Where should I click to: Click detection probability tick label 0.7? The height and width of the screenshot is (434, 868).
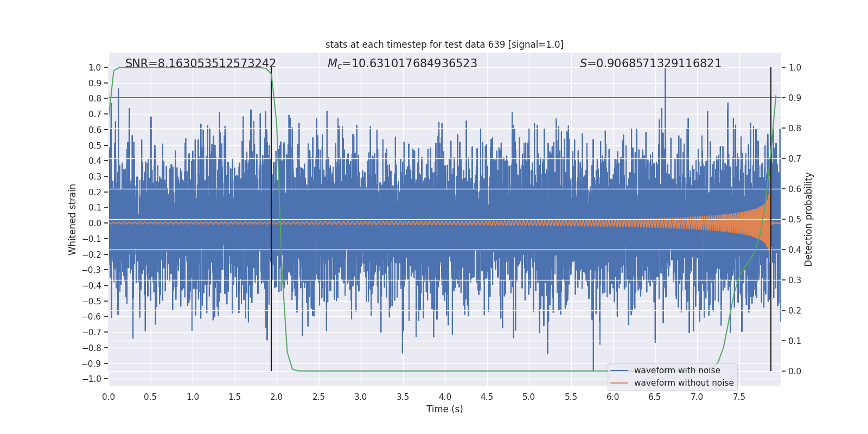pyautogui.click(x=795, y=159)
